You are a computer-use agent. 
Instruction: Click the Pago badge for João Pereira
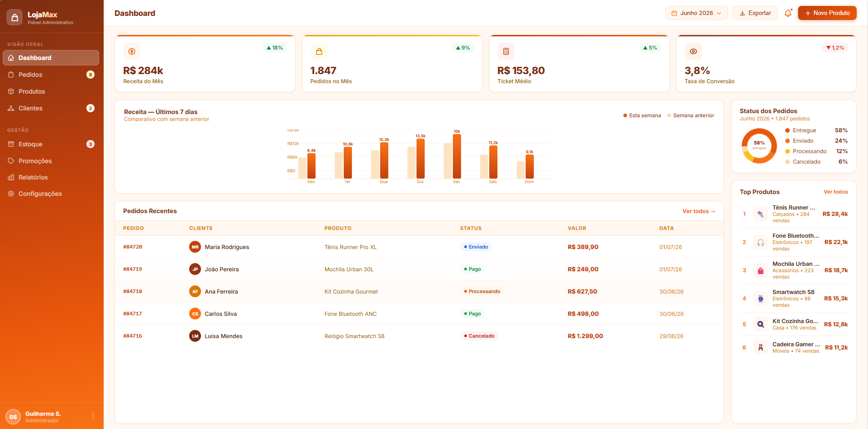472,269
